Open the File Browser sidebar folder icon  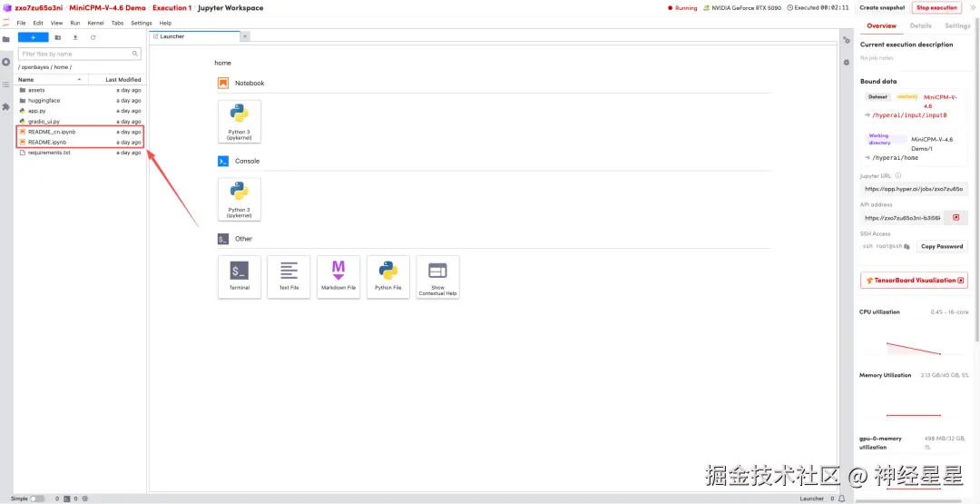[x=6, y=39]
